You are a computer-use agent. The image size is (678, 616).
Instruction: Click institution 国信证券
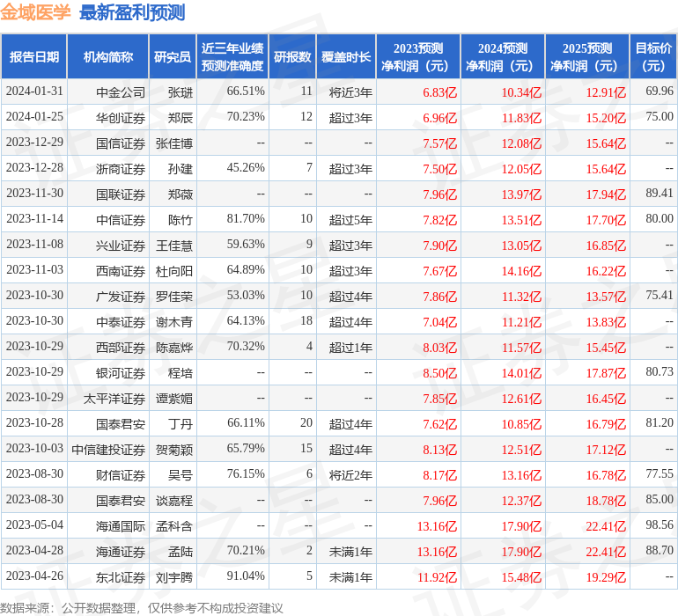point(121,143)
